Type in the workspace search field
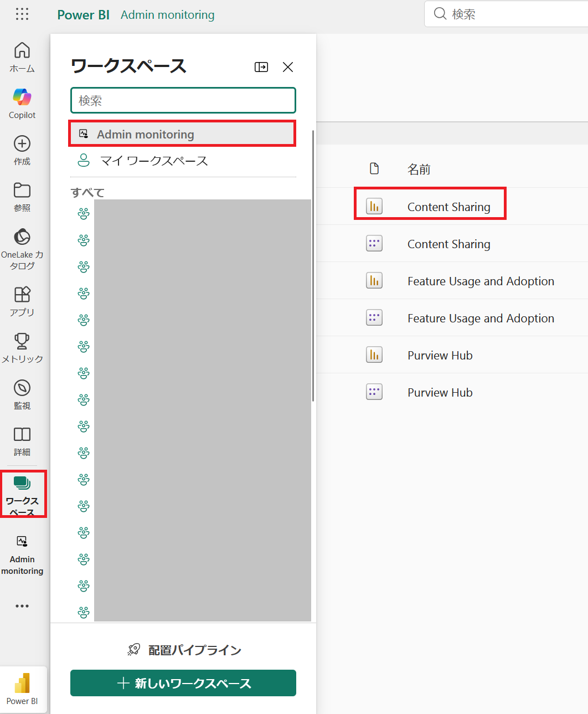 point(183,100)
